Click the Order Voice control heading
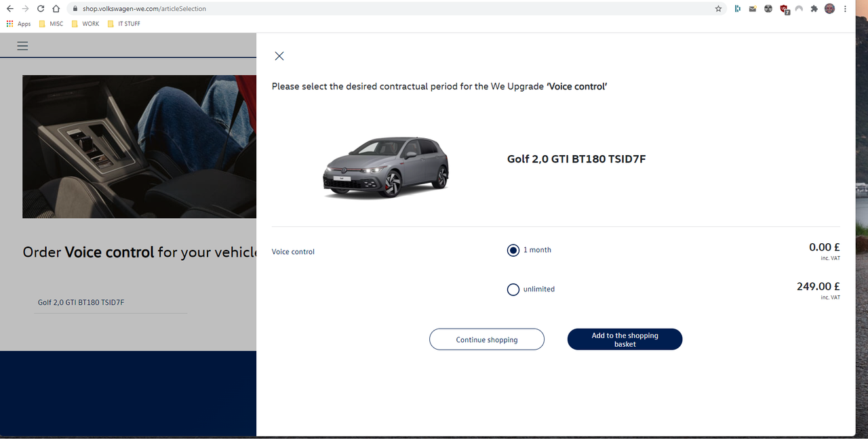The height and width of the screenshot is (439, 868). point(139,252)
